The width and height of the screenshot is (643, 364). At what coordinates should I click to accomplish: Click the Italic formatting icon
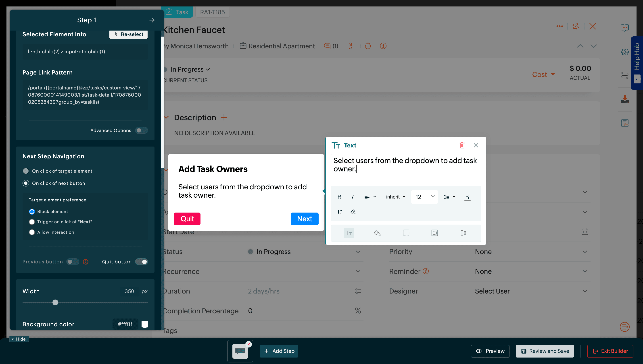coord(353,197)
